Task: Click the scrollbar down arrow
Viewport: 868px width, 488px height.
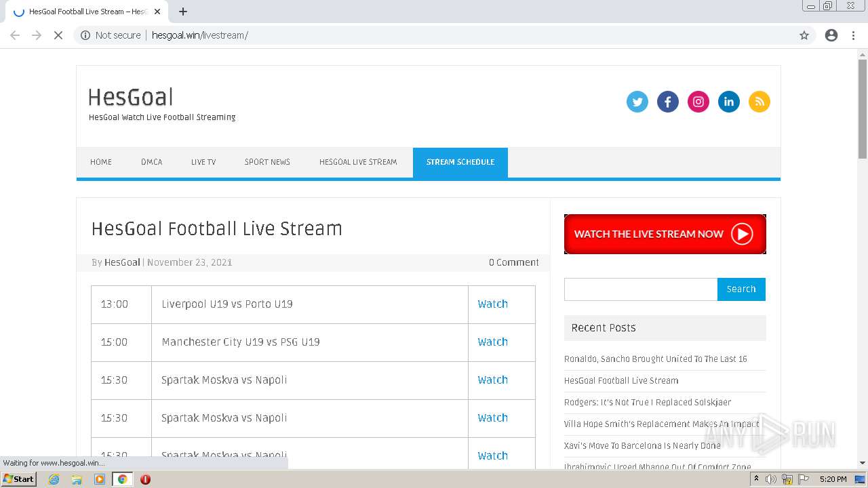Action: 863,464
